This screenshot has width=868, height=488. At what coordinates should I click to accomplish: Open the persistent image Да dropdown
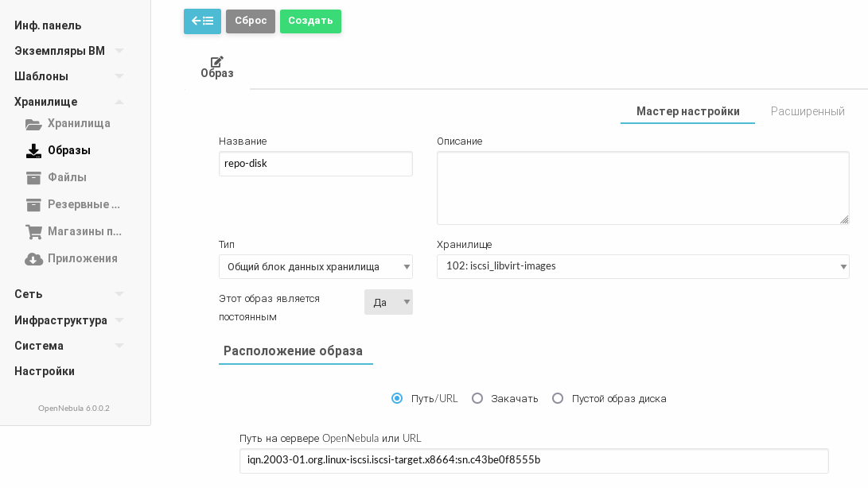click(x=388, y=302)
